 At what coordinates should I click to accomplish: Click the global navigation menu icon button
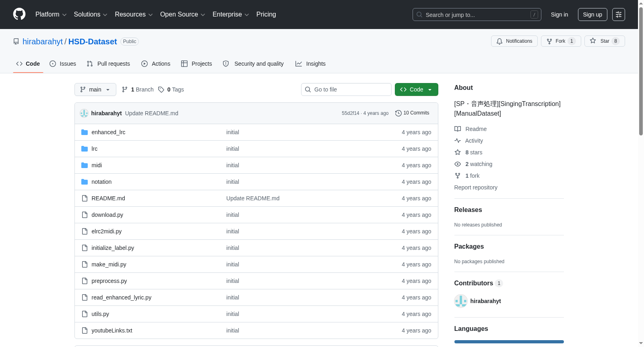pos(619,15)
